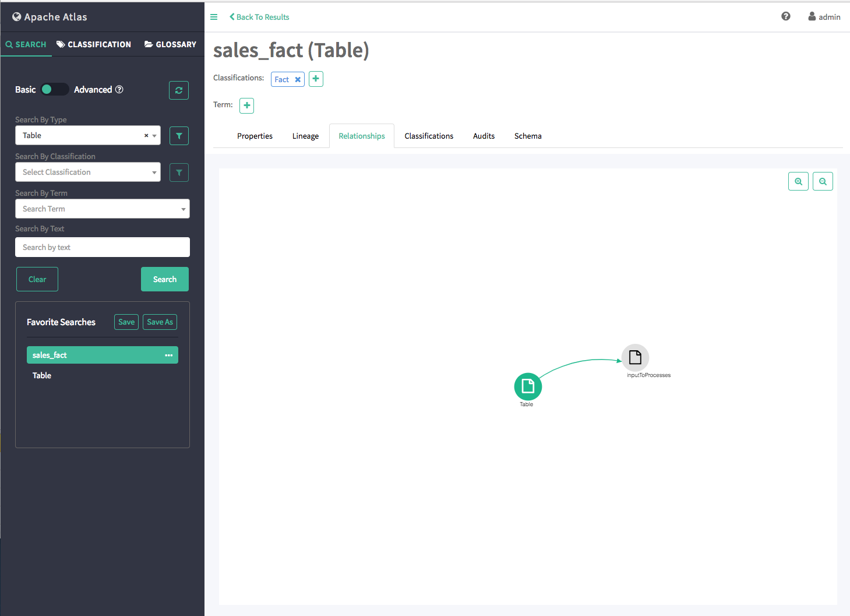Viewport: 850px width, 616px height.
Task: Open the classification attribute filter icon
Action: (x=179, y=173)
